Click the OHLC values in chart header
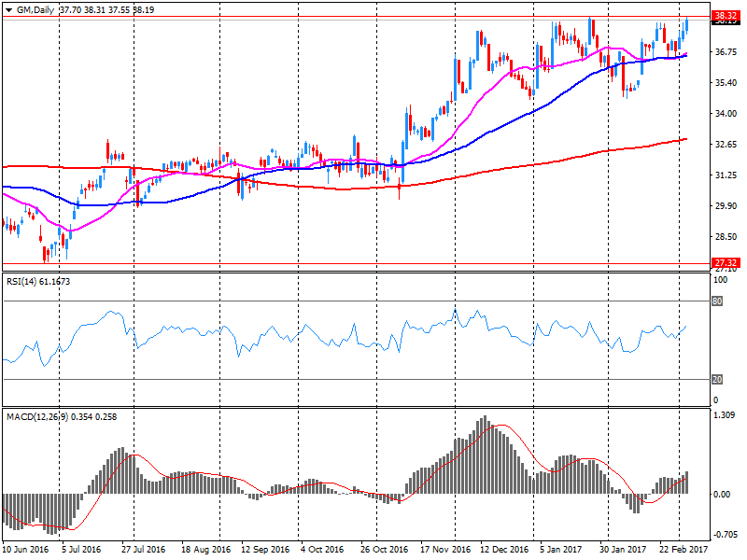 (106, 8)
